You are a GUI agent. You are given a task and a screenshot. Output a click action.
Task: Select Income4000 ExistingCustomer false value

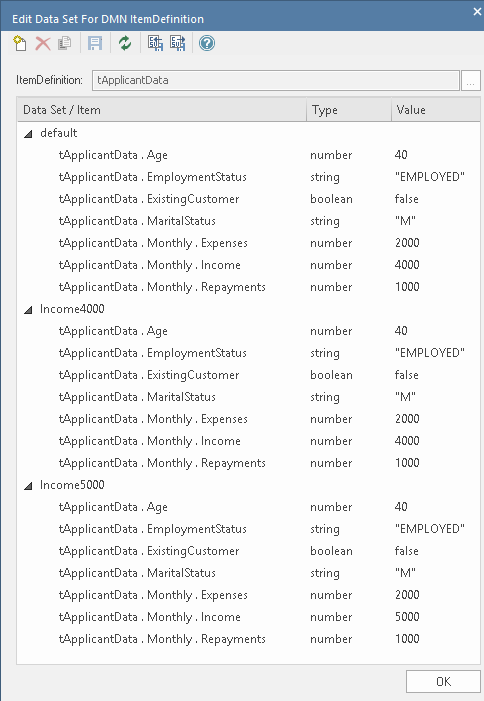[407, 375]
